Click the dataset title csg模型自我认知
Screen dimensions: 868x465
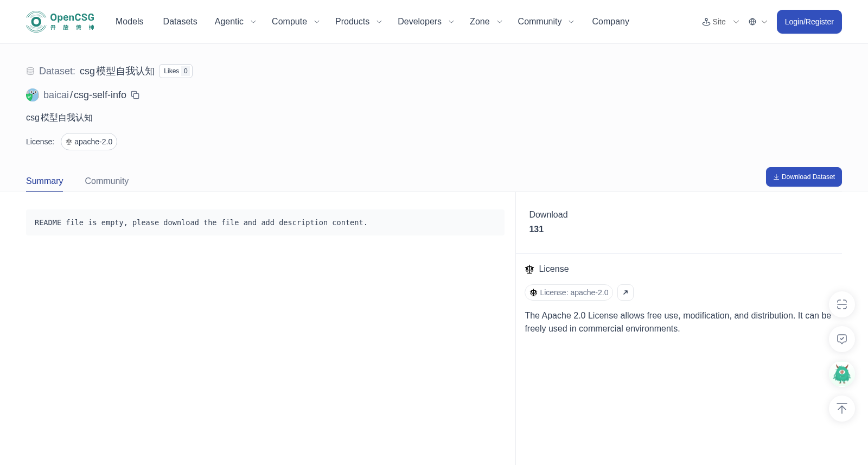tap(117, 71)
